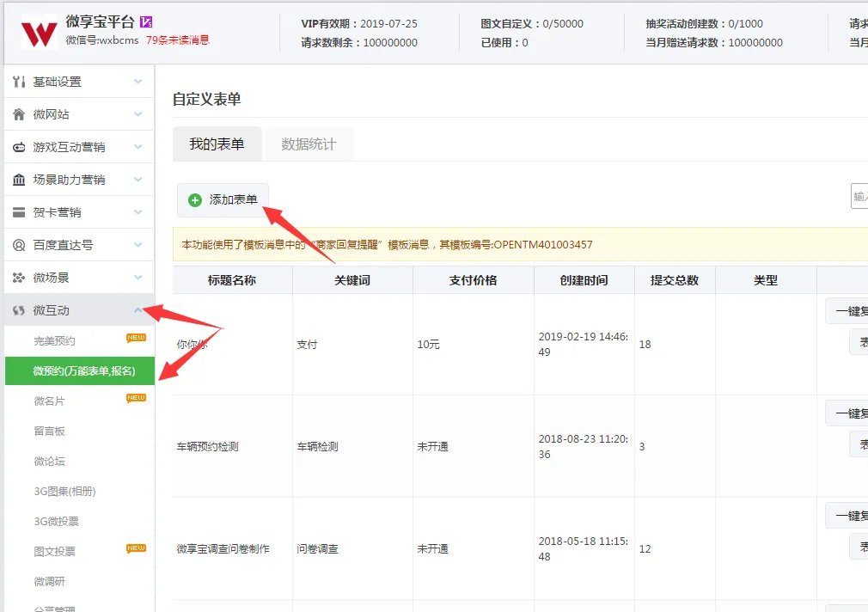
Task: Click the bank icon next to 场景助力营销
Action: [20, 179]
